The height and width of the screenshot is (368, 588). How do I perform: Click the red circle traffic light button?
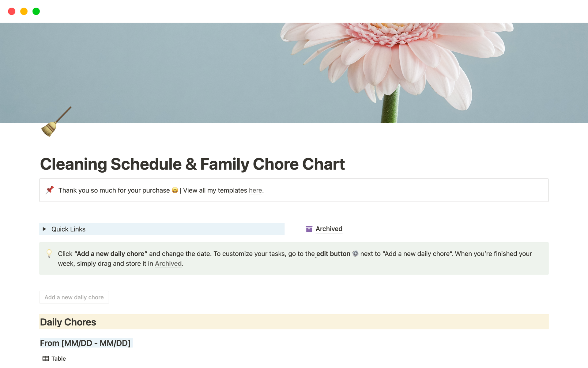[11, 11]
